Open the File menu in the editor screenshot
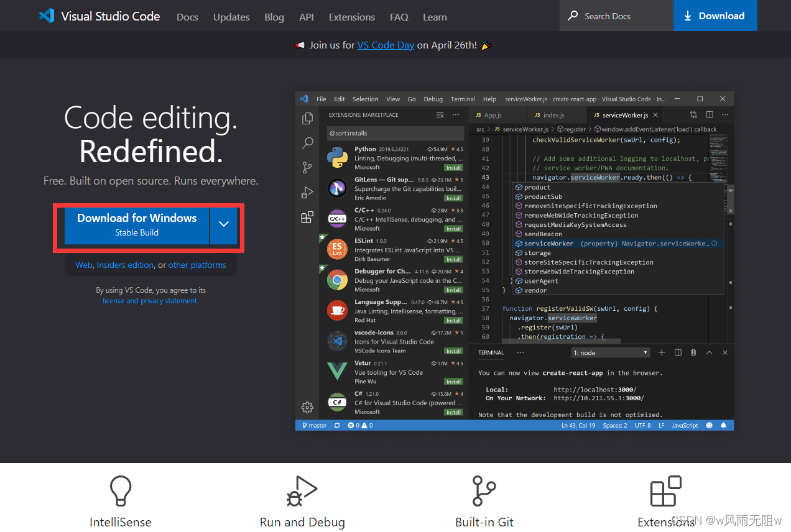791x532 pixels. [x=321, y=99]
